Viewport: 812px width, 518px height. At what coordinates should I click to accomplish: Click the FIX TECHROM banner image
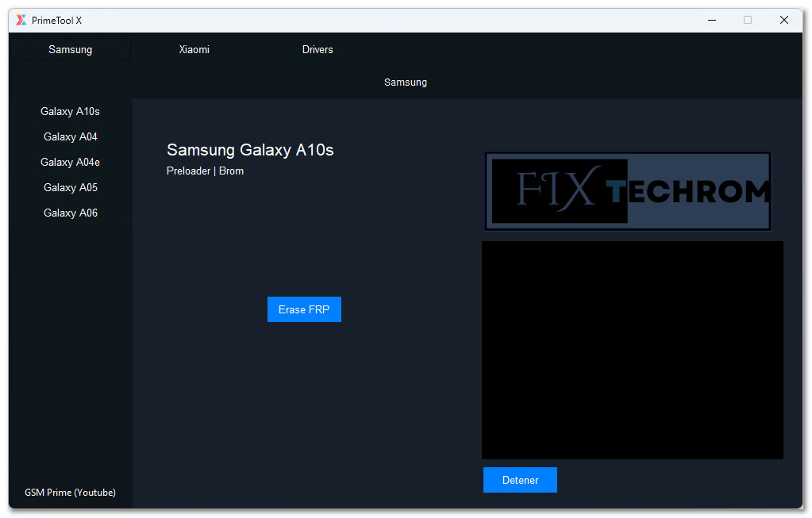[628, 191]
